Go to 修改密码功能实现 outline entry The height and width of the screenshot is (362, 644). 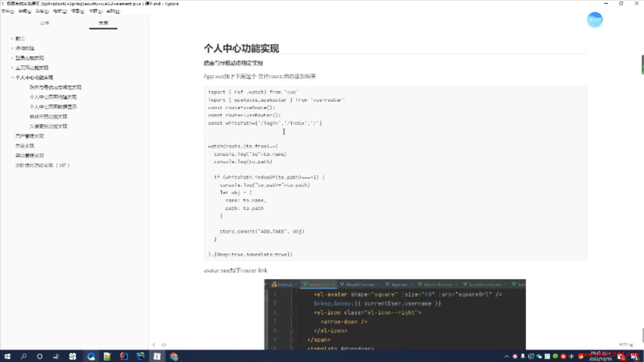pos(48,116)
